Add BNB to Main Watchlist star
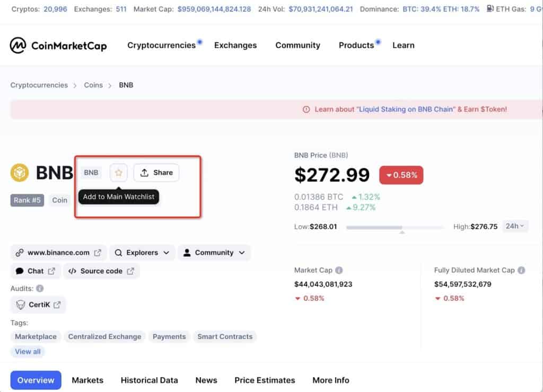The width and height of the screenshot is (543, 392). [118, 173]
